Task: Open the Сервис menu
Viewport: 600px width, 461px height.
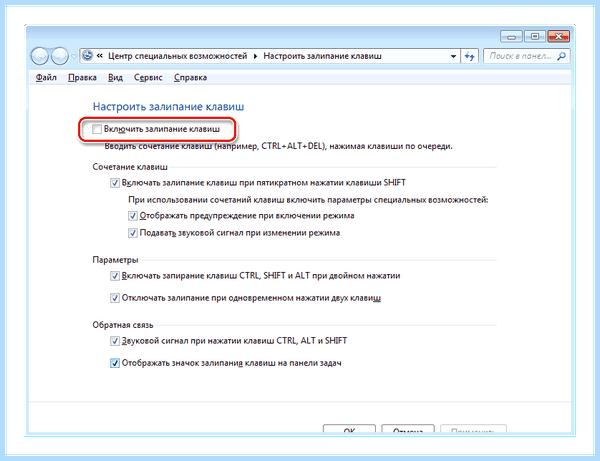Action: click(148, 78)
